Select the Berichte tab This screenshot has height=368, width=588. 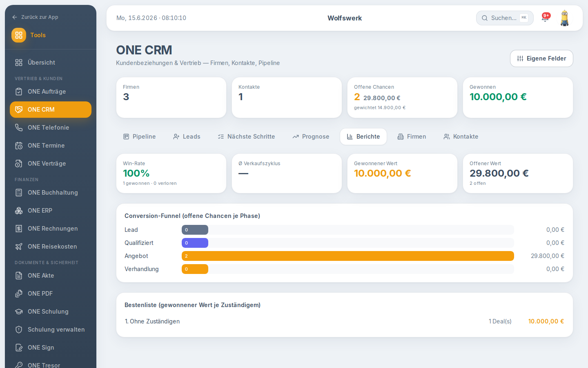click(x=363, y=137)
